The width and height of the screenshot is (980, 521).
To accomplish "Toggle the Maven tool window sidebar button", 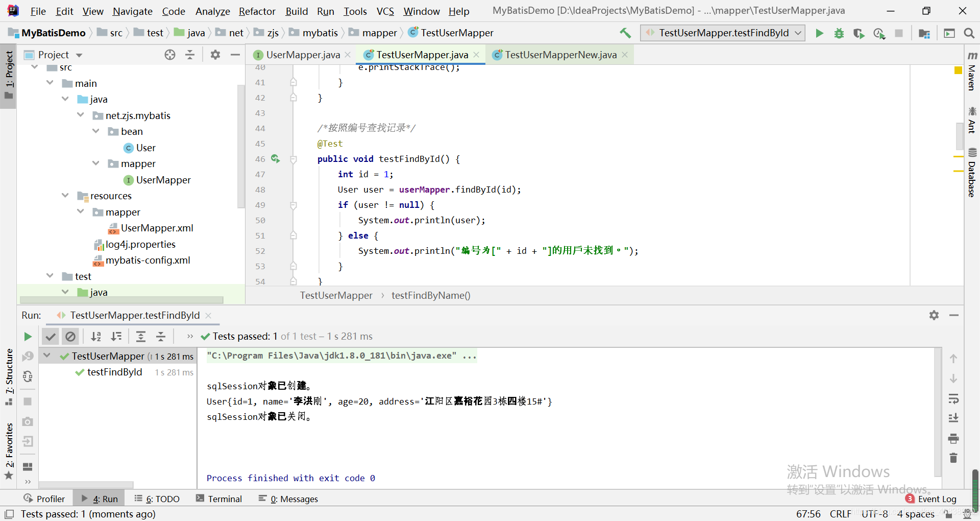I will pyautogui.click(x=972, y=70).
